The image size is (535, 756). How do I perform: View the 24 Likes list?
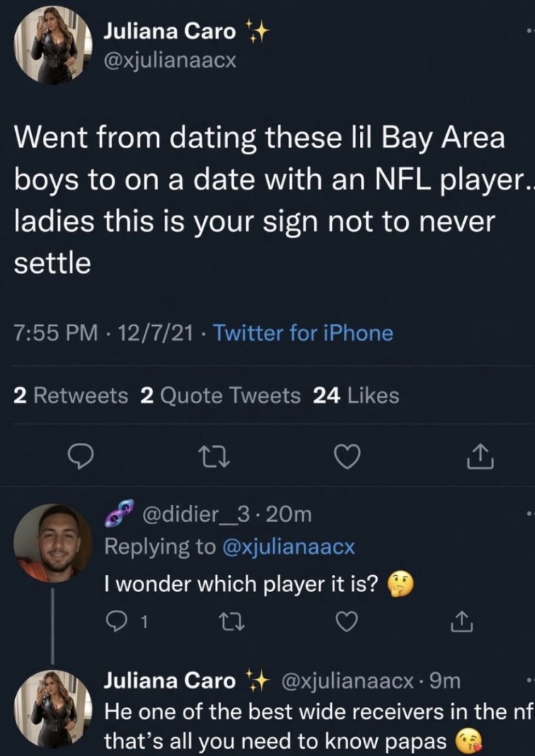tap(356, 396)
